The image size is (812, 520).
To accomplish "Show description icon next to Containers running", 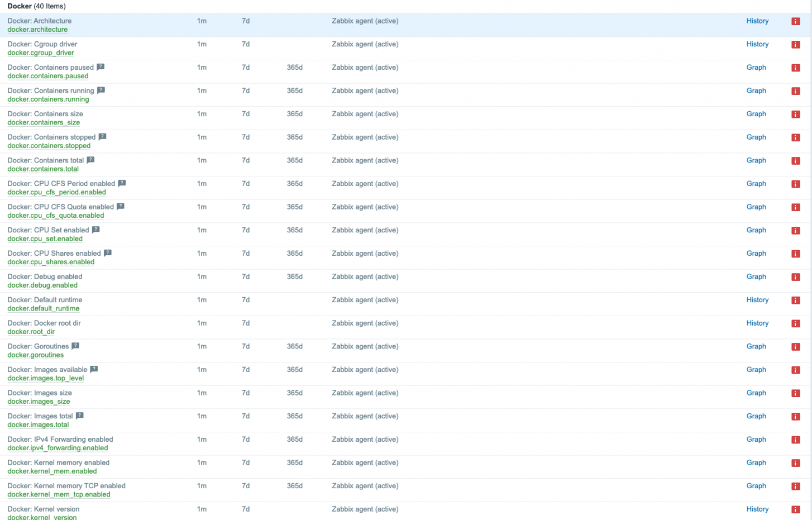I will [101, 90].
